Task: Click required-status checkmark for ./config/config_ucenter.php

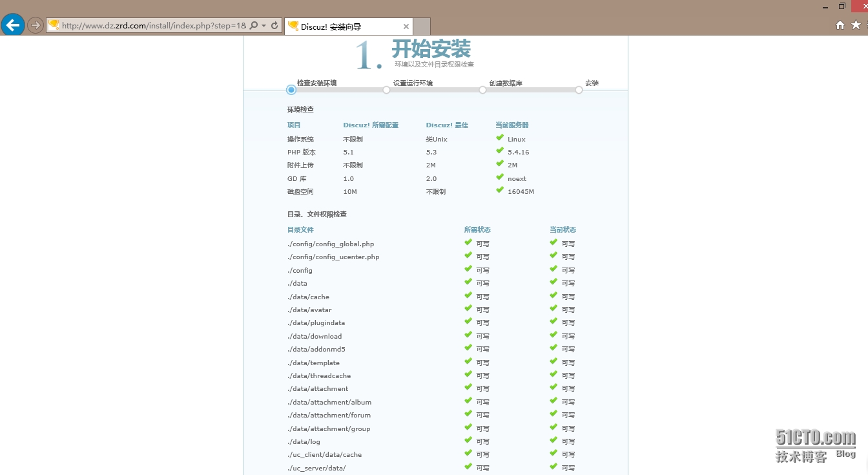Action: coord(468,255)
